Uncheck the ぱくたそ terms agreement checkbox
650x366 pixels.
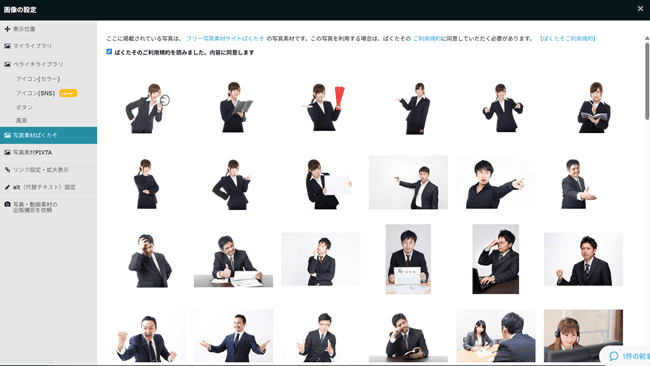tap(109, 51)
